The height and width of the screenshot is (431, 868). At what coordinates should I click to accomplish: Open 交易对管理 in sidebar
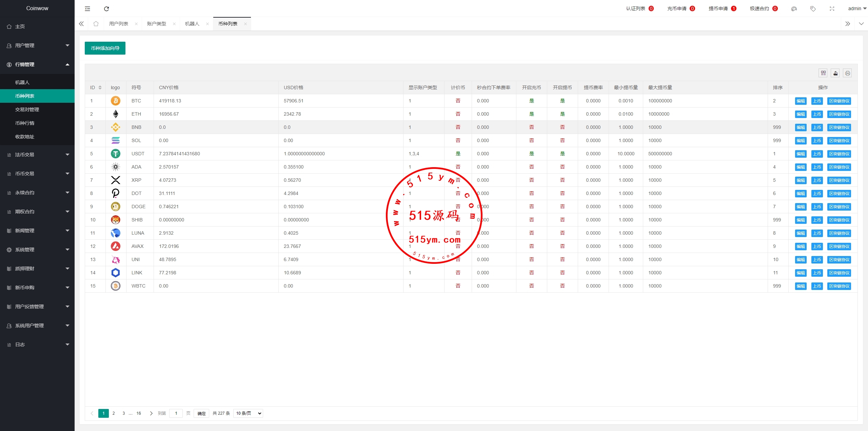pyautogui.click(x=27, y=110)
